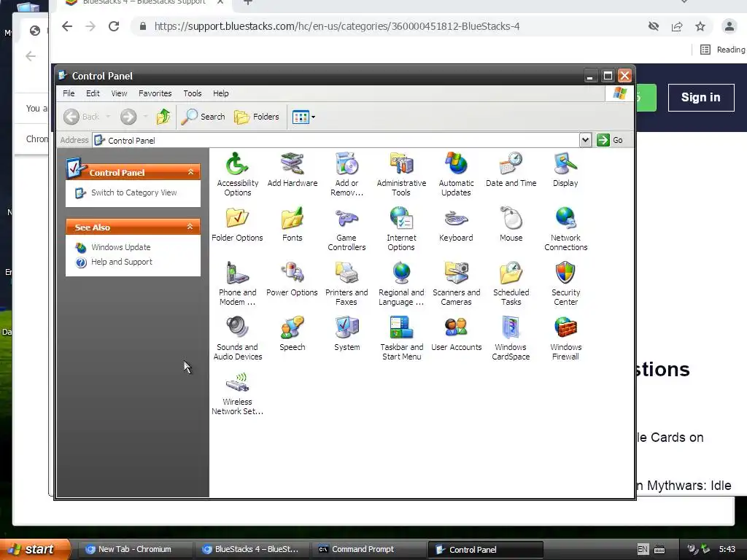This screenshot has height=560, width=747.
Task: Expand the Address bar dropdown arrow
Action: [x=586, y=140]
